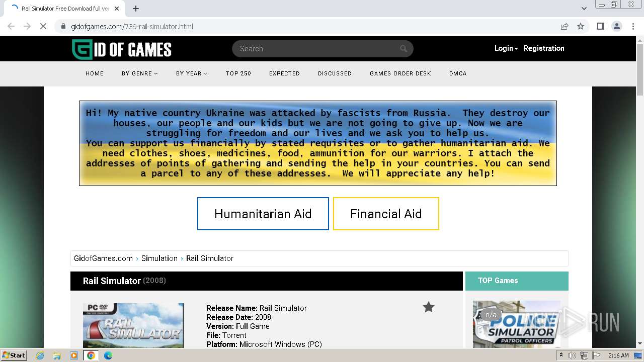Open GAMES ORDER DESK page
This screenshot has height=362, width=644.
[x=400, y=73]
